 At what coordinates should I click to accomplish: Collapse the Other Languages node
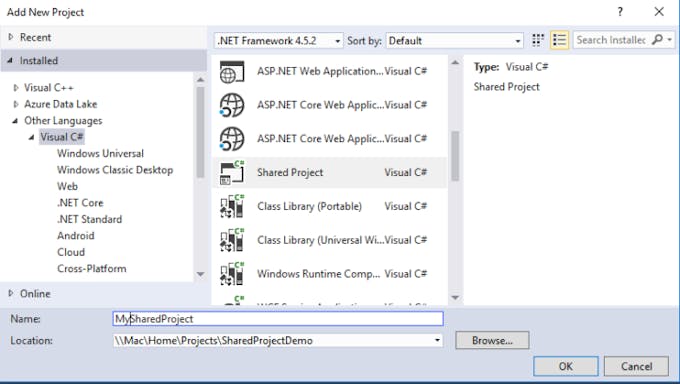15,121
